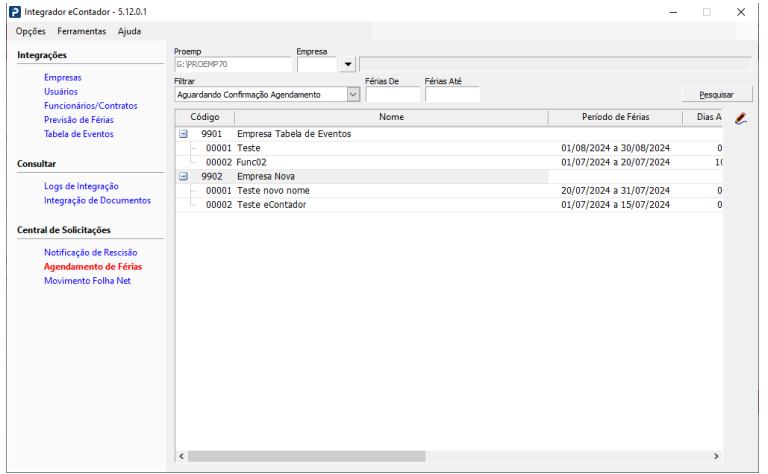
Task: Open Funcionários/Contratos link
Action: [x=91, y=106]
